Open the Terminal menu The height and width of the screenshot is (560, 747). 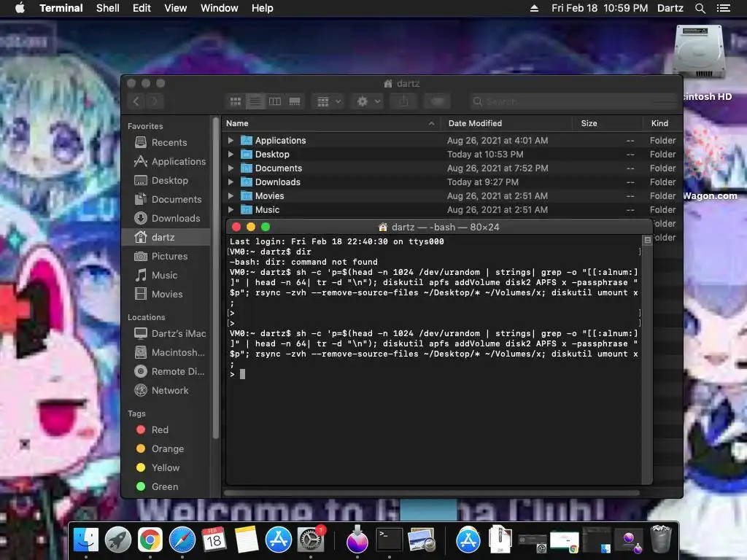[61, 8]
